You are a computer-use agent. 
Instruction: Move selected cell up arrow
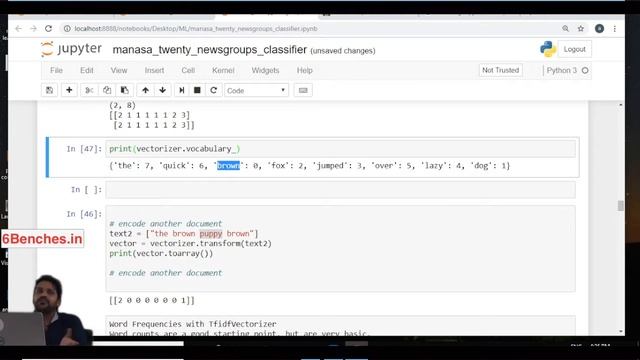tap(145, 90)
